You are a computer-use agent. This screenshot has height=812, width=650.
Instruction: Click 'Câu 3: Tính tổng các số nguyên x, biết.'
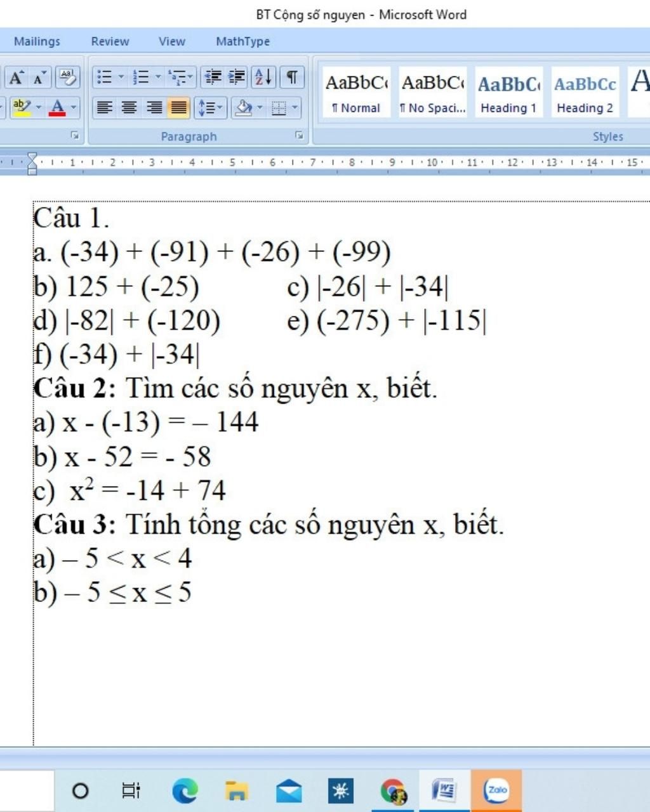(269, 525)
